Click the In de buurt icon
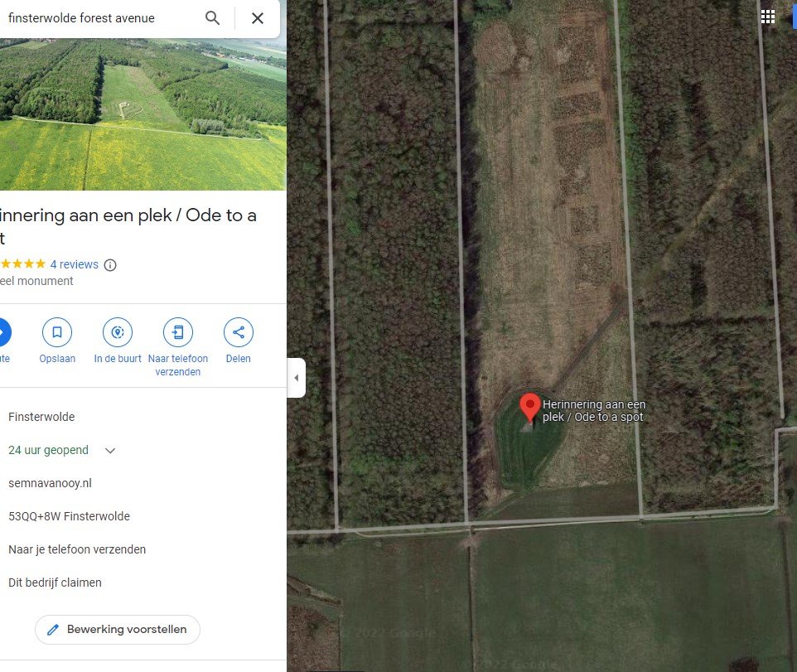Viewport: 797px width, 672px height. tap(118, 332)
